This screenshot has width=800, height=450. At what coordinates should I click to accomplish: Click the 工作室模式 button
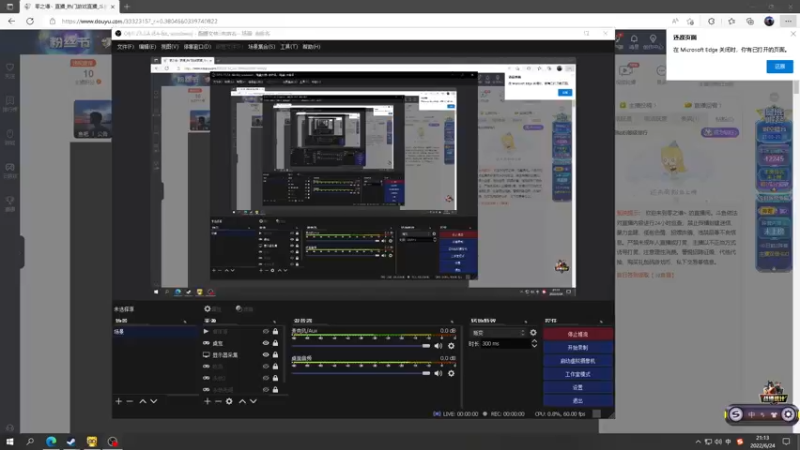[x=578, y=374]
